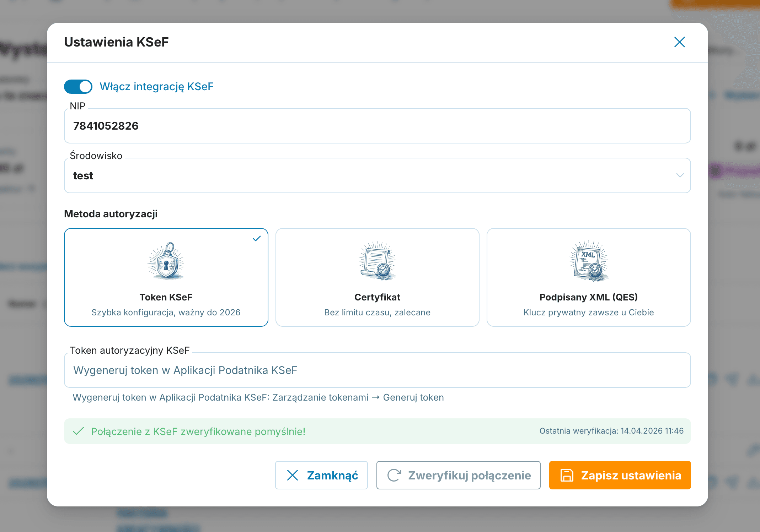Viewport: 760px width, 532px height.
Task: Click the NIP input field
Action: click(377, 126)
